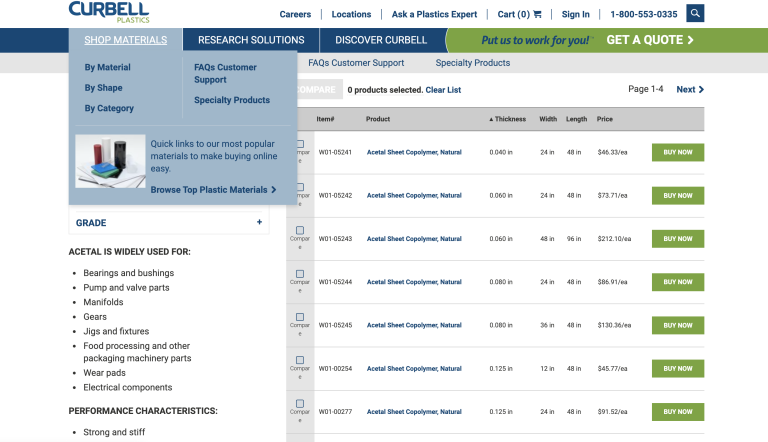768x442 pixels.
Task: Open Acetal Sheet Copolymer link for W01-05243
Action: (414, 239)
